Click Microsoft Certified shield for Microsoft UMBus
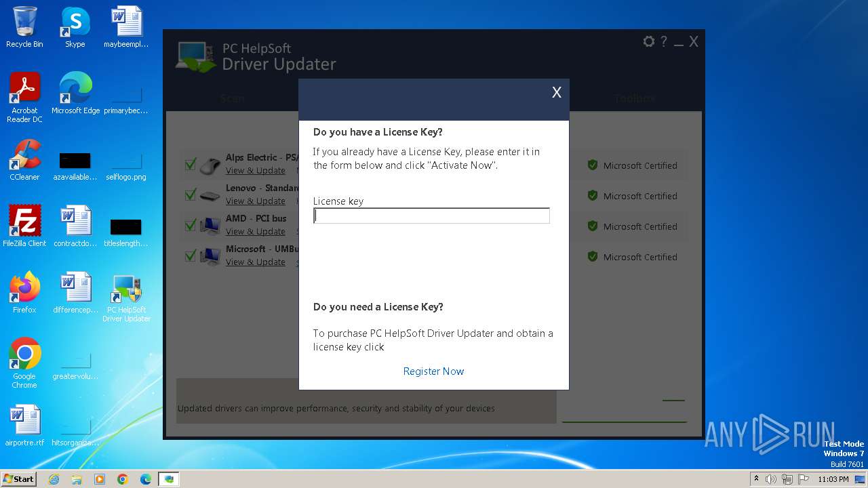 coord(593,256)
